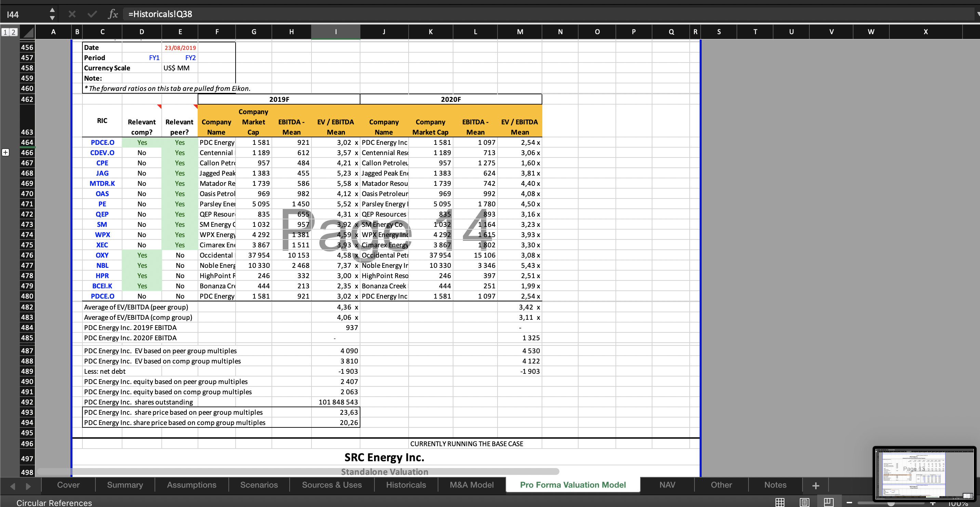Screen dimensions: 980x507
Task: Adjust the zoom slider handle
Action: click(x=891, y=503)
